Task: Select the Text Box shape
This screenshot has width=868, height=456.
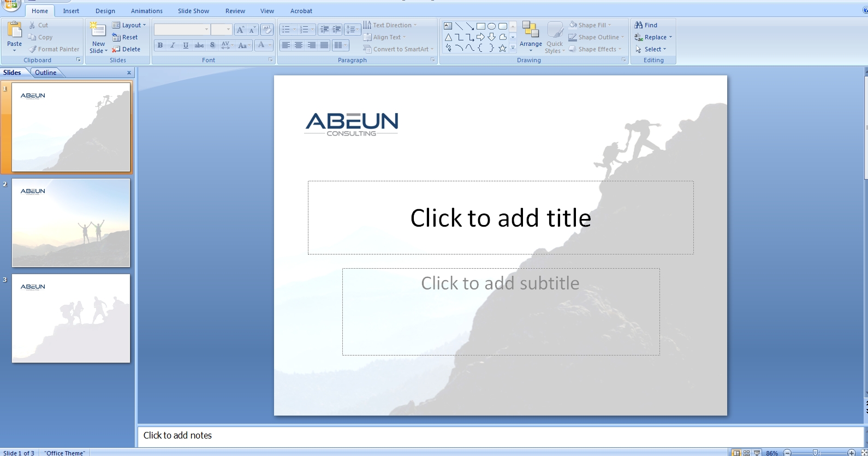Action: (448, 26)
